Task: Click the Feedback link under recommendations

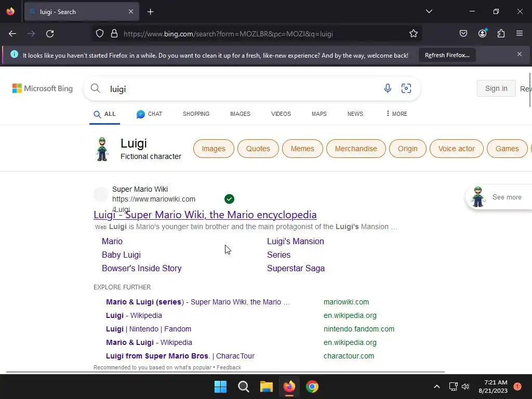Action: (x=229, y=367)
